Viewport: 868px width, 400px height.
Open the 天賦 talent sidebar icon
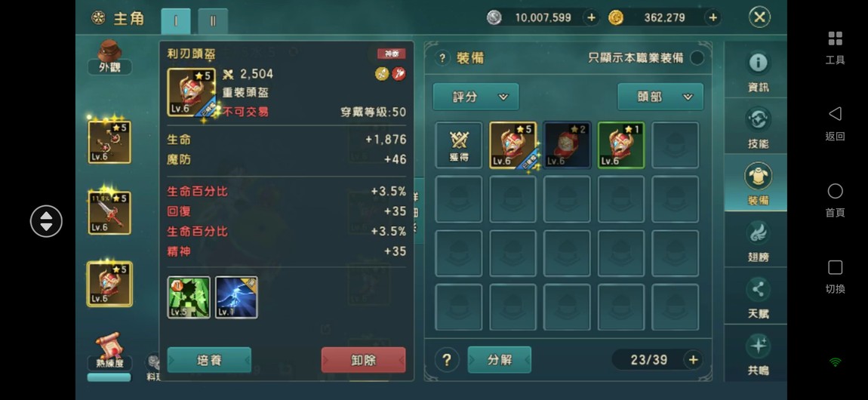point(757,297)
